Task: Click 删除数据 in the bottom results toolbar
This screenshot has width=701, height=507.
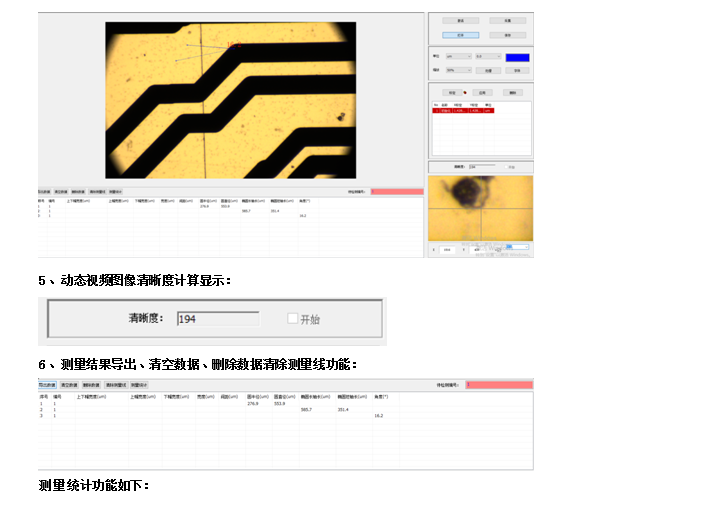Action: pos(92,384)
